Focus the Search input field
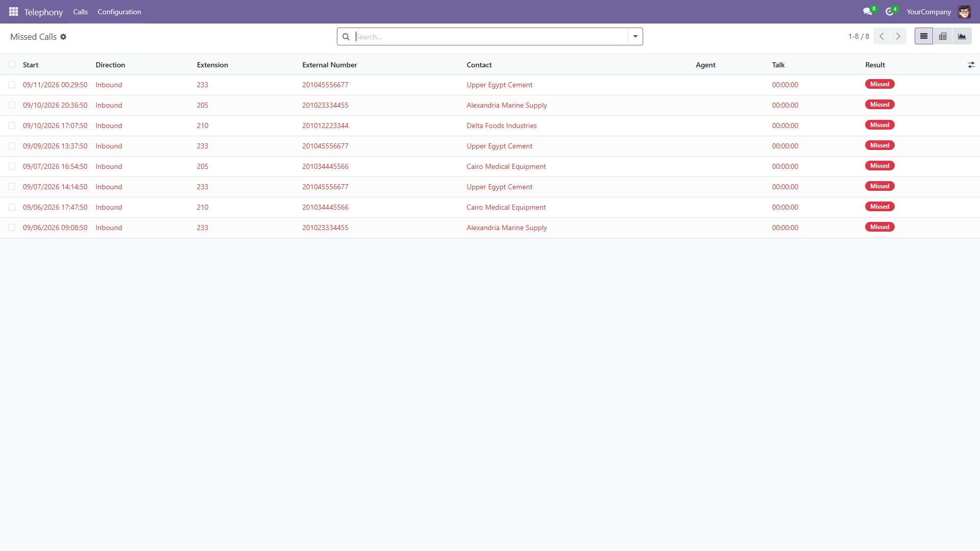The height and width of the screenshot is (551, 980). coord(491,37)
